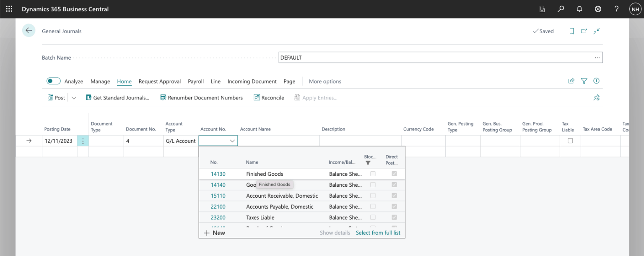Screen dimensions: 644x256
Task: Click the pin action bar icon
Action: 596,97
